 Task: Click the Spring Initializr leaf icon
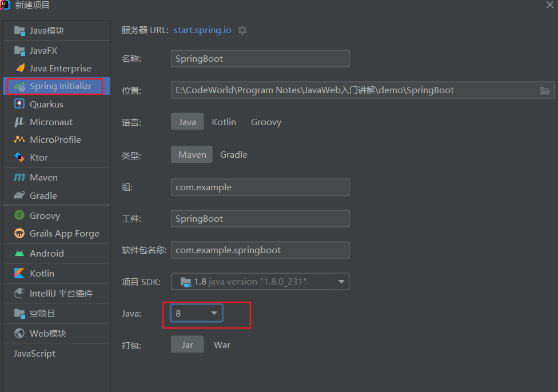19,86
